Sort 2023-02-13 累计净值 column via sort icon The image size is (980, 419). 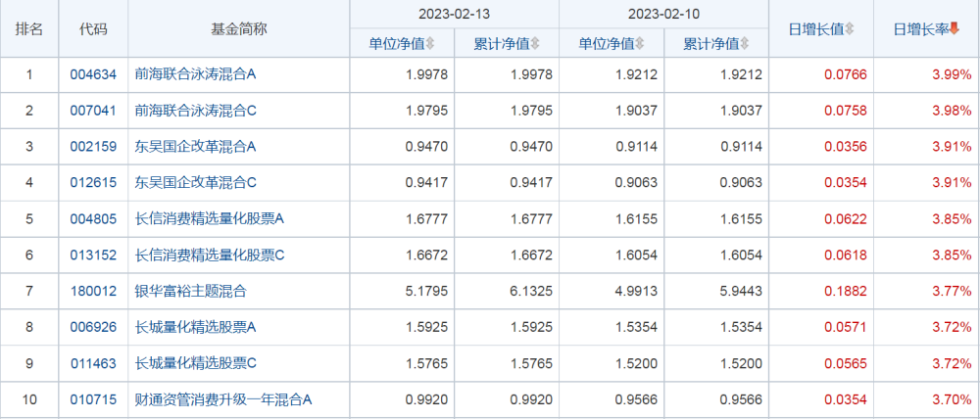[x=535, y=44]
